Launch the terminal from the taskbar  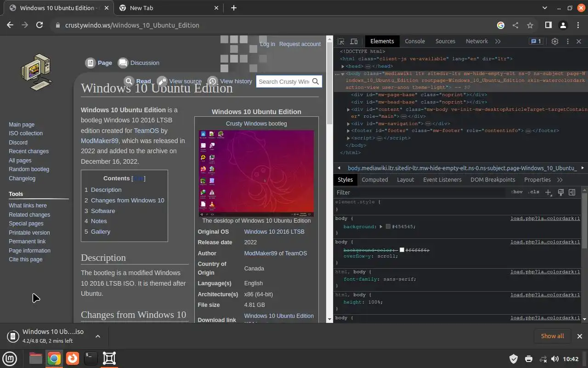pos(91,358)
